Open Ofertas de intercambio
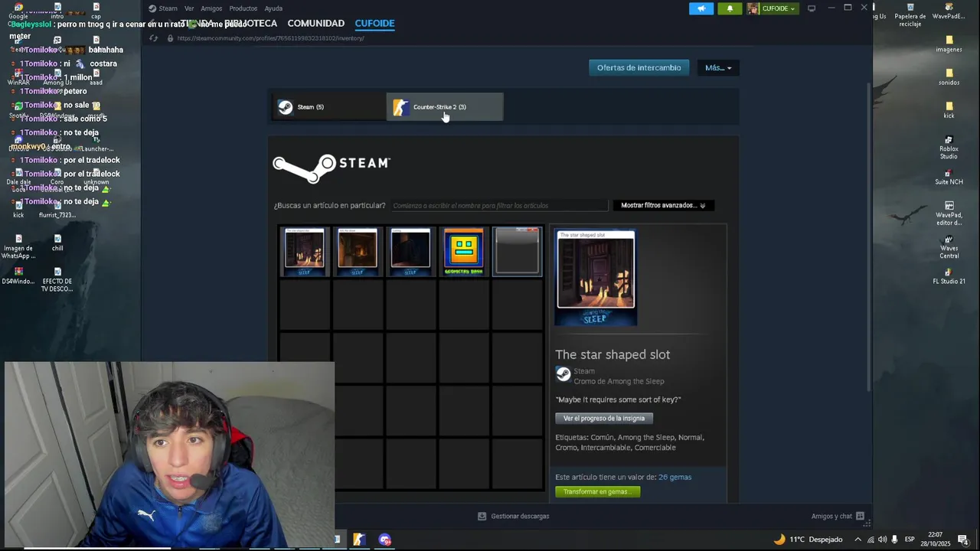 pyautogui.click(x=639, y=67)
